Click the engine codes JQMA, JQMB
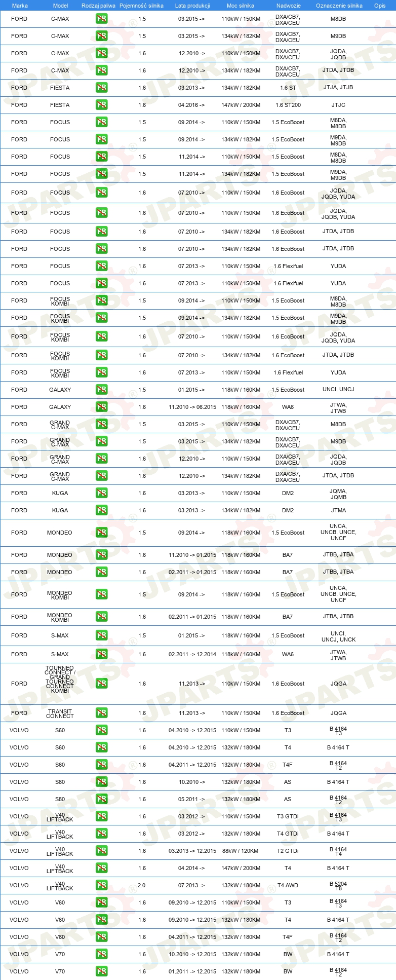This screenshot has height=980, width=396. [x=338, y=494]
